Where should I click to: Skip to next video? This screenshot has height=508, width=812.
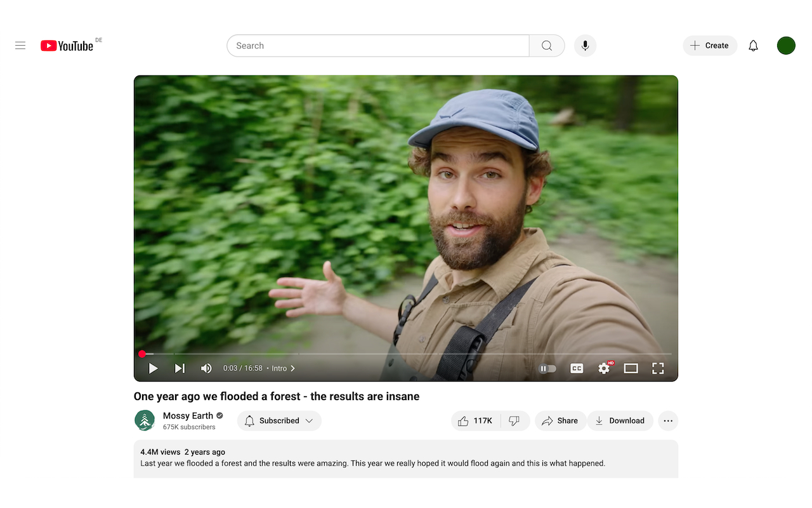(180, 368)
